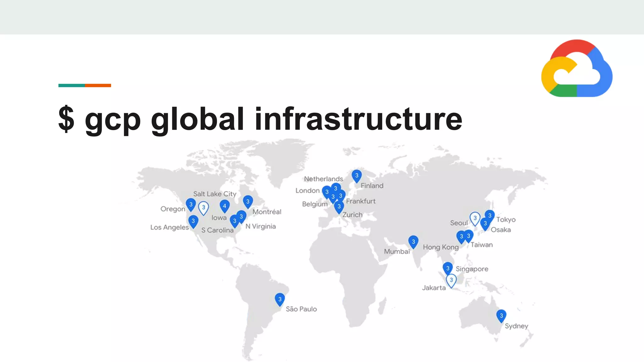The width and height of the screenshot is (644, 362).
Task: Click the 'Sydney' label
Action: click(x=517, y=326)
